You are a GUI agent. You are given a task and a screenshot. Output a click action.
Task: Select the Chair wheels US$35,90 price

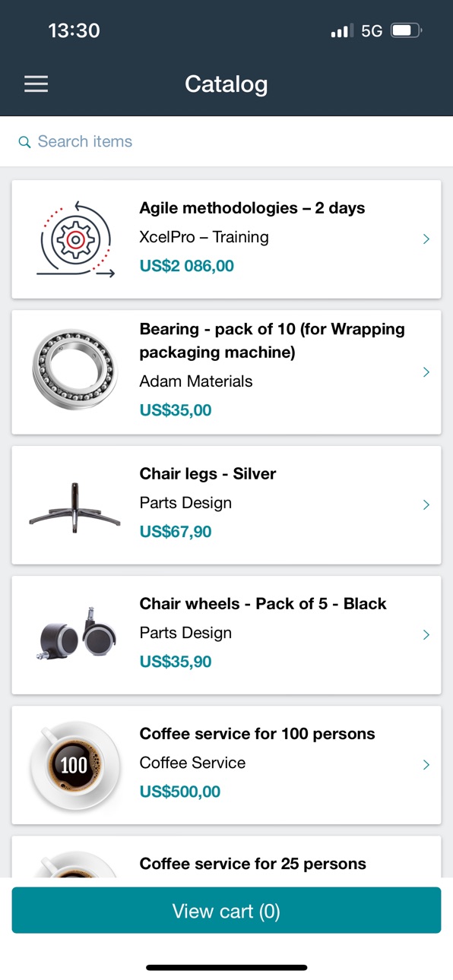(176, 662)
